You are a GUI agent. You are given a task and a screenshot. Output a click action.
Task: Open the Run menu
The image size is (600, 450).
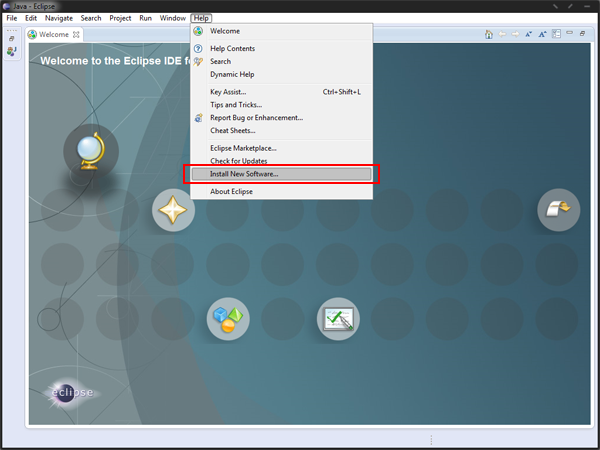pyautogui.click(x=145, y=18)
